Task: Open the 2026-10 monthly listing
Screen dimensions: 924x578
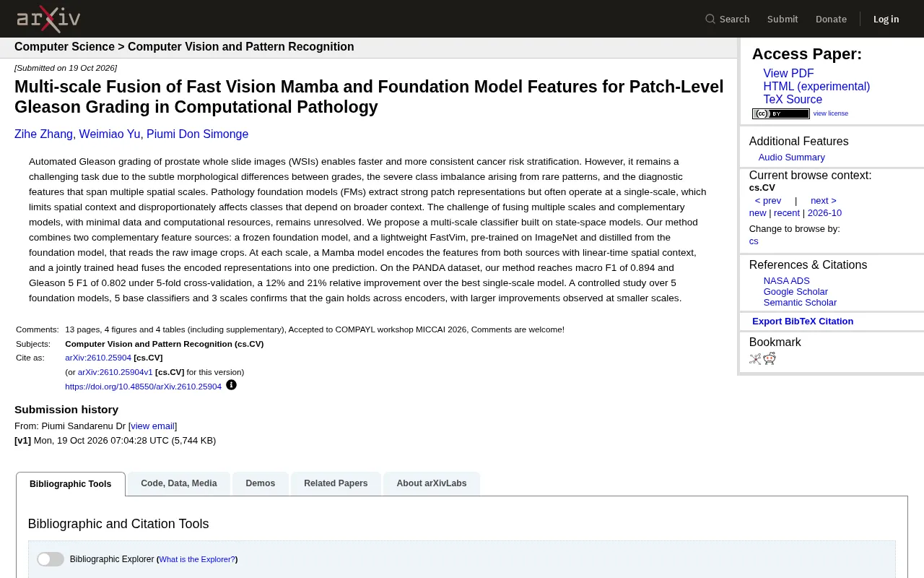Action: 824,213
